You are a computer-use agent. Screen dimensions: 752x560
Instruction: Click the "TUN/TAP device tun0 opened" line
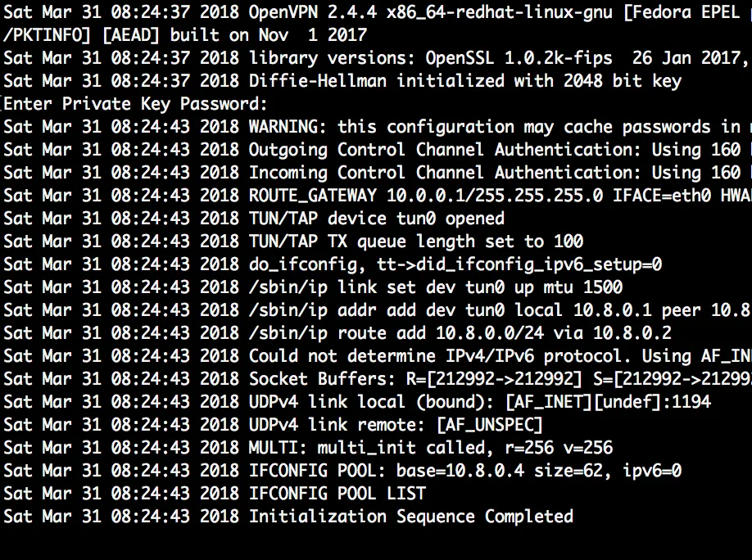(x=376, y=219)
